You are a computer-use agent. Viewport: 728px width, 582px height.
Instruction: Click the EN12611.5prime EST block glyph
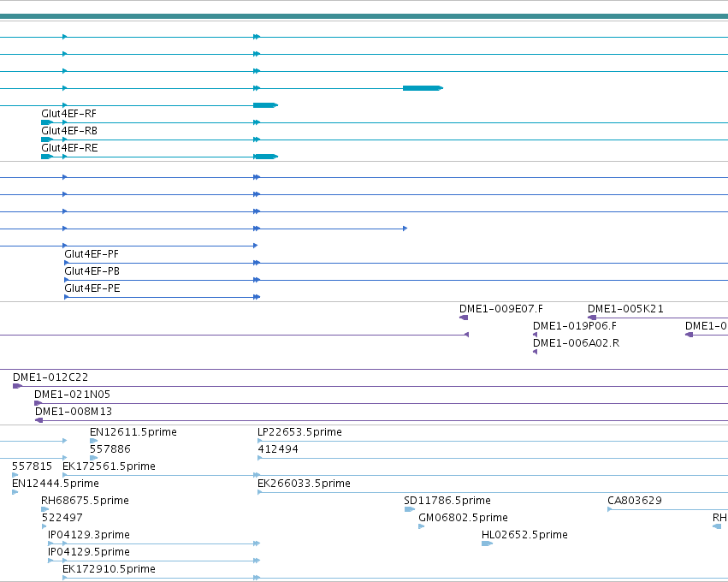(93, 441)
